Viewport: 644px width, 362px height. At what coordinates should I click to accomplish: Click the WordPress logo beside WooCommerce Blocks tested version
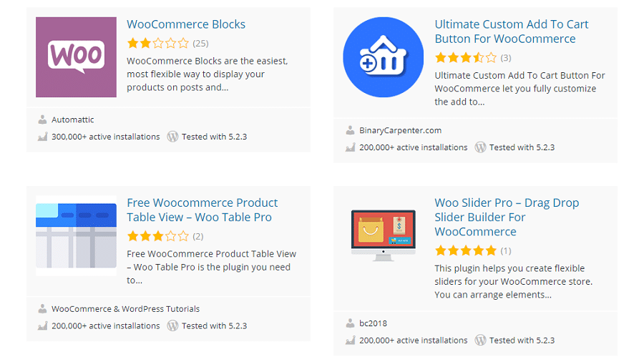click(172, 137)
